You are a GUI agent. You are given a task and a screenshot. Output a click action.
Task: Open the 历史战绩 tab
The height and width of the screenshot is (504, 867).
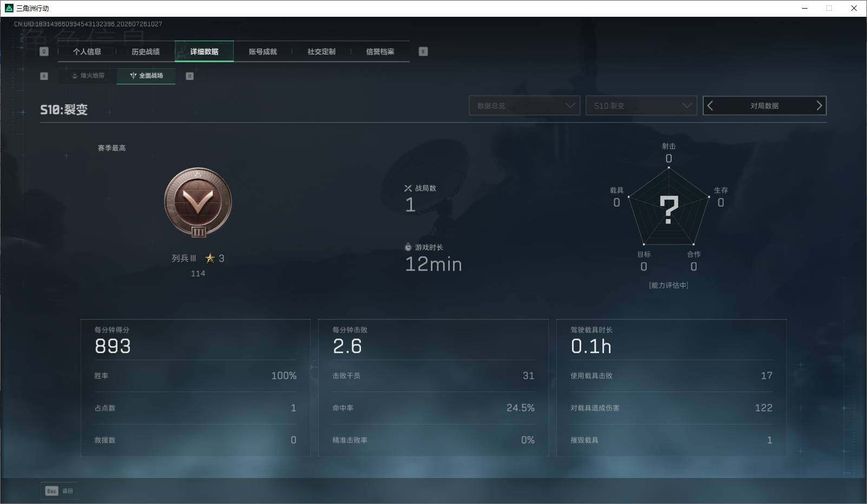pos(146,51)
